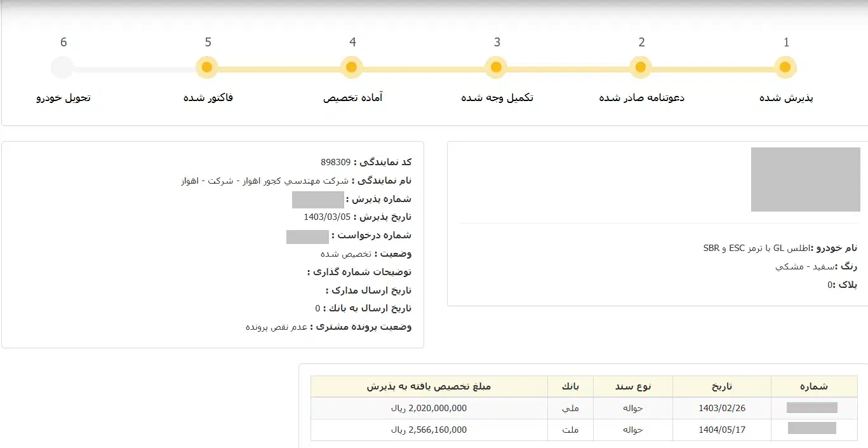Viewport: 868px width, 448px height.
Task: Click the progress bar between steps 4 and 5
Action: click(279, 67)
